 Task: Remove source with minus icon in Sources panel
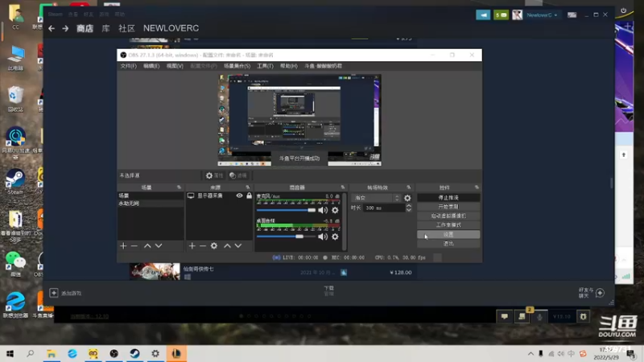pyautogui.click(x=203, y=246)
